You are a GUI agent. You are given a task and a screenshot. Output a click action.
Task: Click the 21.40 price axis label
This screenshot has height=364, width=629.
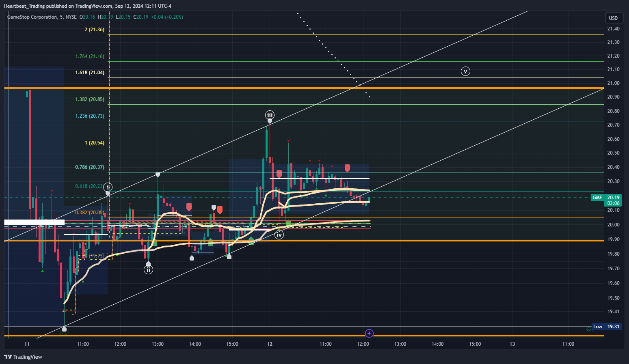coord(613,29)
